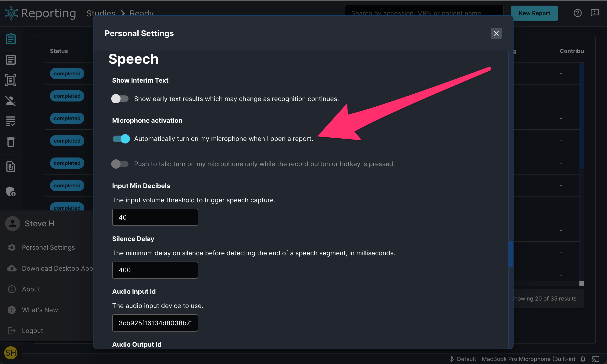Image resolution: width=607 pixels, height=364 pixels.
Task: Click the notification bell in status bar
Action: coord(583,359)
